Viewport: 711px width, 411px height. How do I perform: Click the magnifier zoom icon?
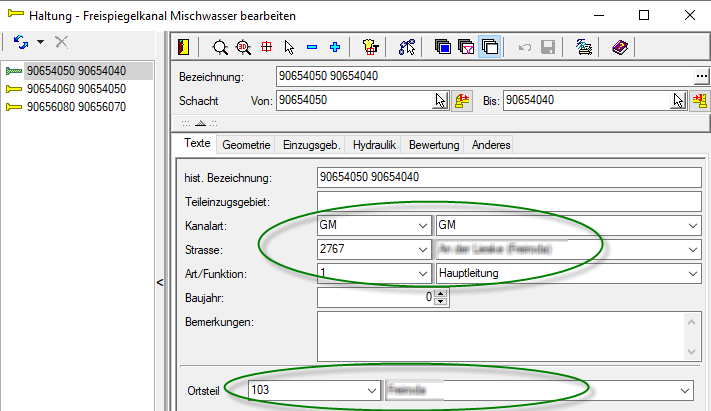(x=219, y=46)
